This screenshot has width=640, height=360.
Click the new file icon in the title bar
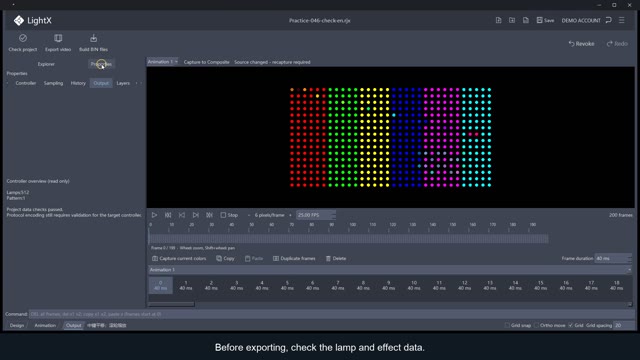click(498, 20)
